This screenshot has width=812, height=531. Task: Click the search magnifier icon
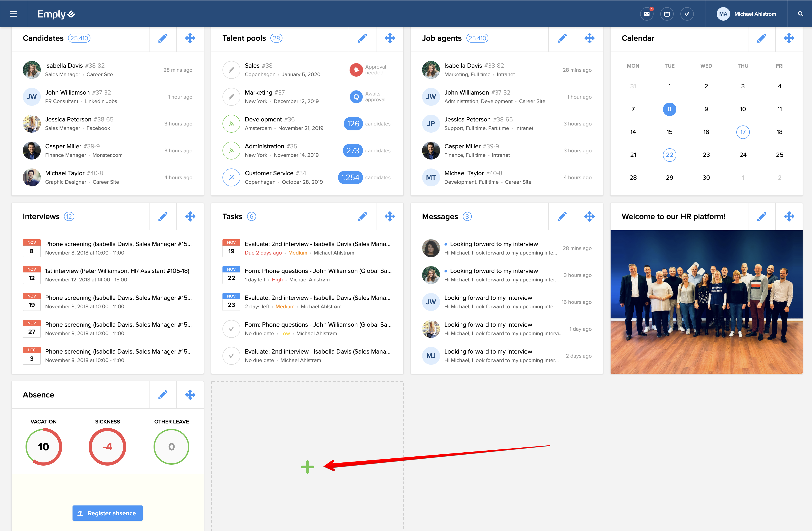click(800, 14)
